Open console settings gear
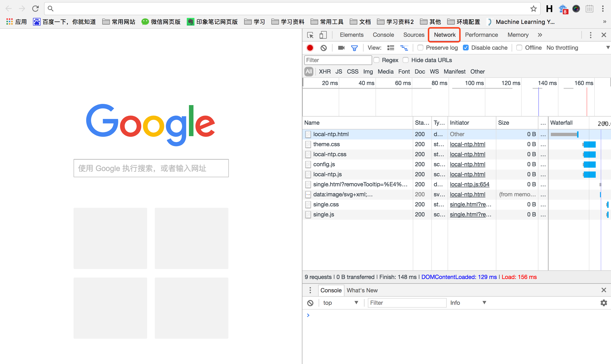 click(x=604, y=303)
